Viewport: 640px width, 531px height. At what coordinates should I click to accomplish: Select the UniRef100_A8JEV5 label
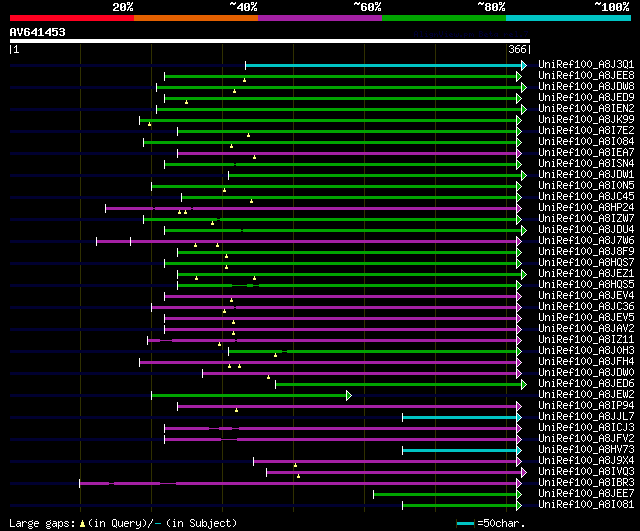pos(586,318)
